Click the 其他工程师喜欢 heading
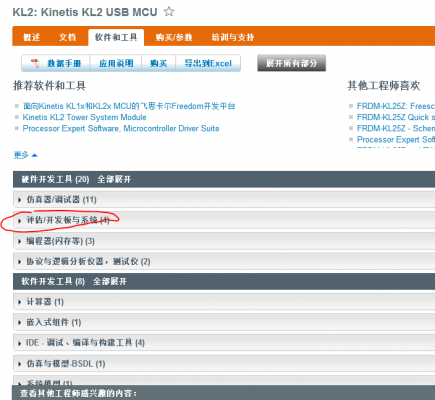The image size is (435, 400). [x=384, y=86]
